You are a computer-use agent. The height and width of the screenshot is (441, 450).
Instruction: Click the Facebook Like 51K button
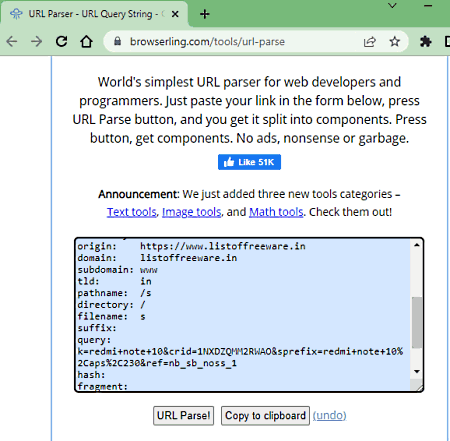[x=249, y=162]
